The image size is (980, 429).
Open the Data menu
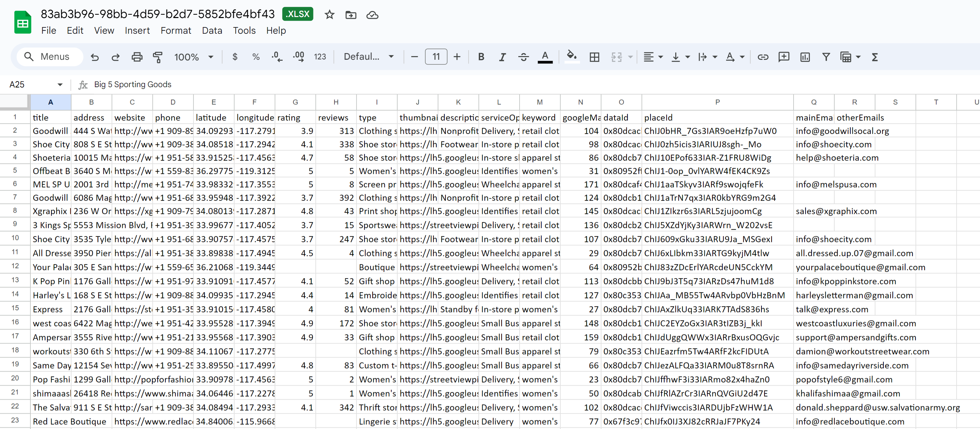(212, 30)
